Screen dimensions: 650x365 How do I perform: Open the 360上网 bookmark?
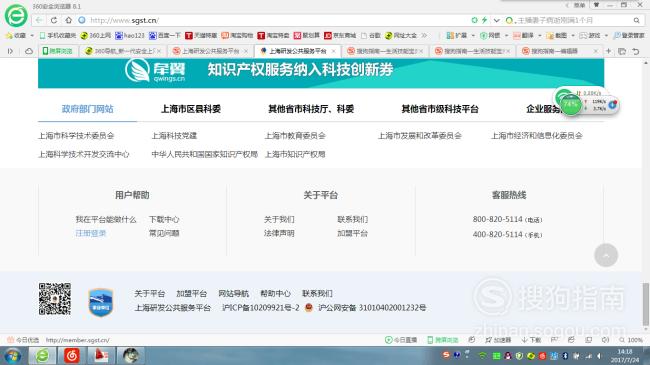coord(96,36)
